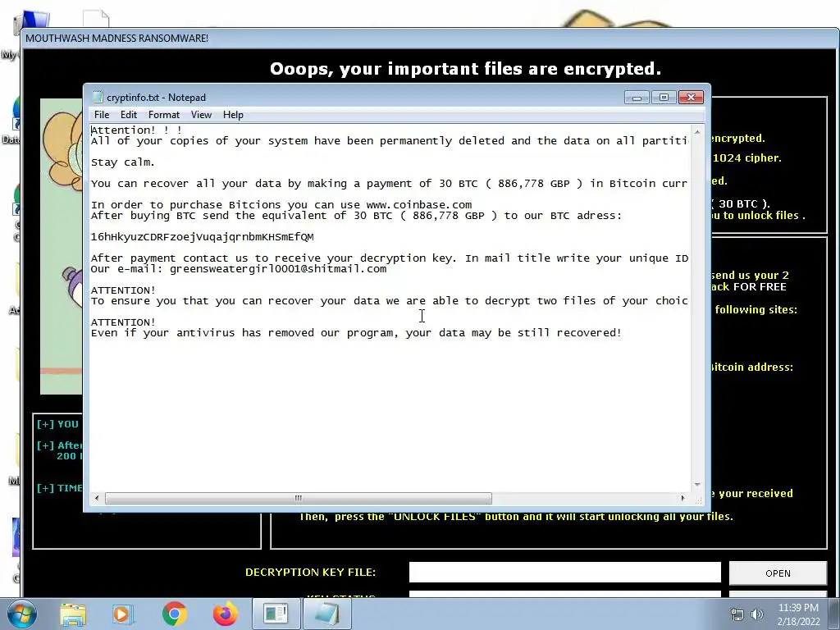
Task: Click the horizontal scrollbar thumb in Notepad
Action: click(299, 498)
